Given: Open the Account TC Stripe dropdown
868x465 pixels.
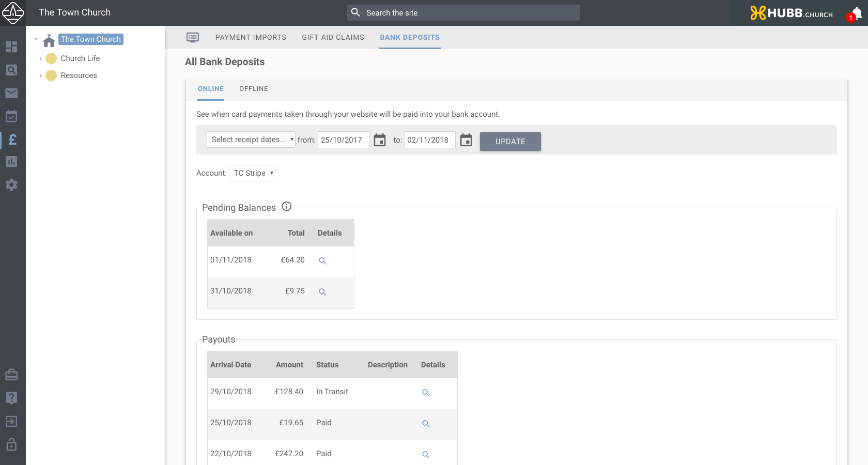Looking at the screenshot, I should (252, 173).
